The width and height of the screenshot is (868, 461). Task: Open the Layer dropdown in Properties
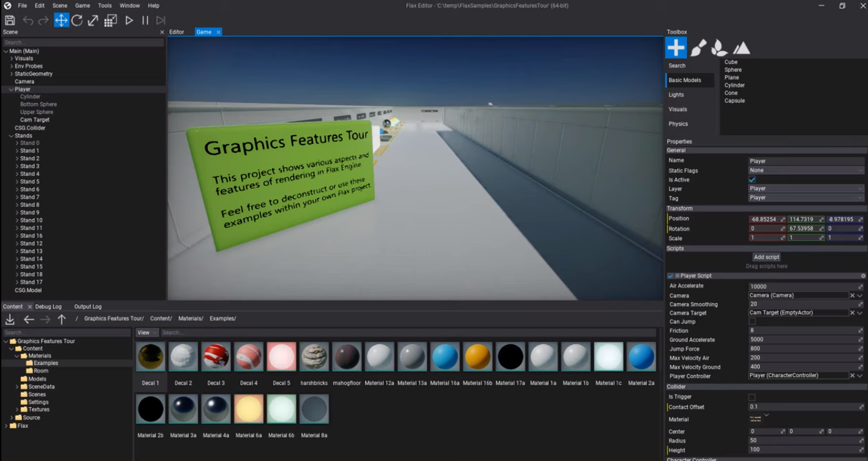pos(805,188)
